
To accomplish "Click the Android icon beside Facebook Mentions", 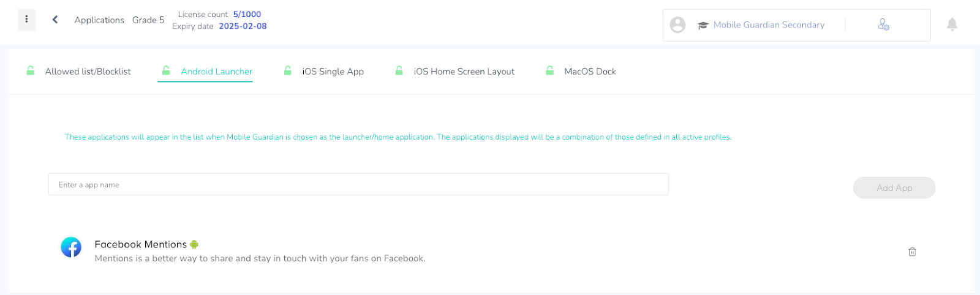I will tap(194, 244).
